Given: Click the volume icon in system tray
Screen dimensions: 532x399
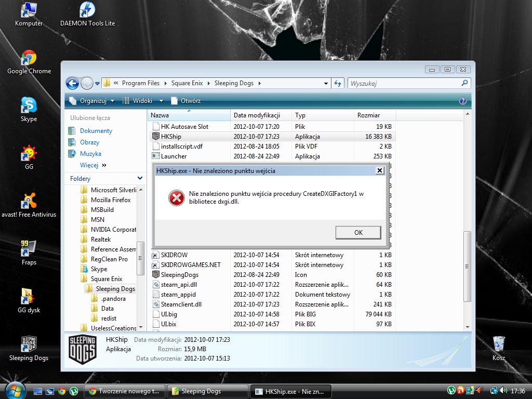Looking at the screenshot, I should click(x=503, y=391).
